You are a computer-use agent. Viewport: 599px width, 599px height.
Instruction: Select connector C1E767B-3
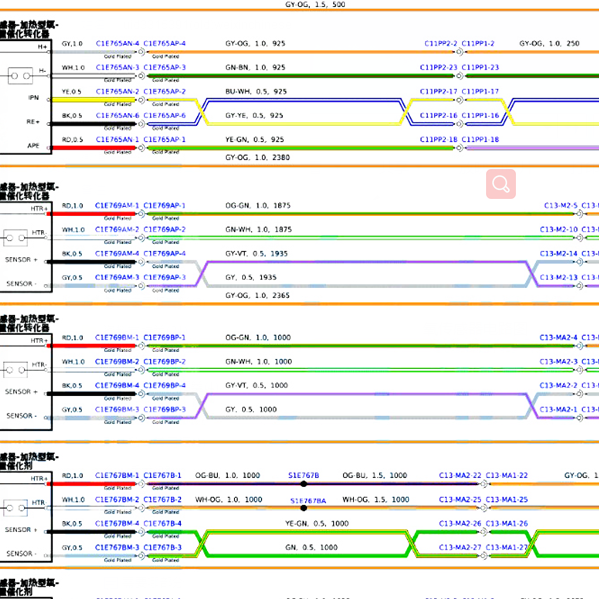pyautogui.click(x=162, y=547)
